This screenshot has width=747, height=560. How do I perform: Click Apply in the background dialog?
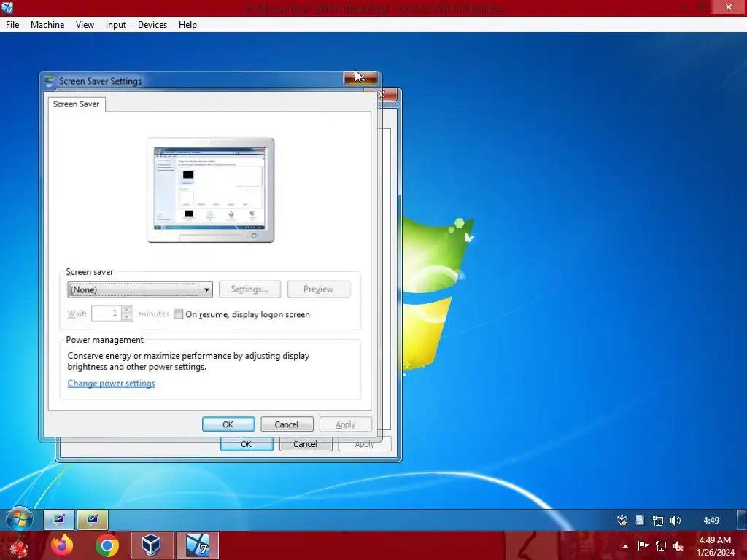point(365,444)
